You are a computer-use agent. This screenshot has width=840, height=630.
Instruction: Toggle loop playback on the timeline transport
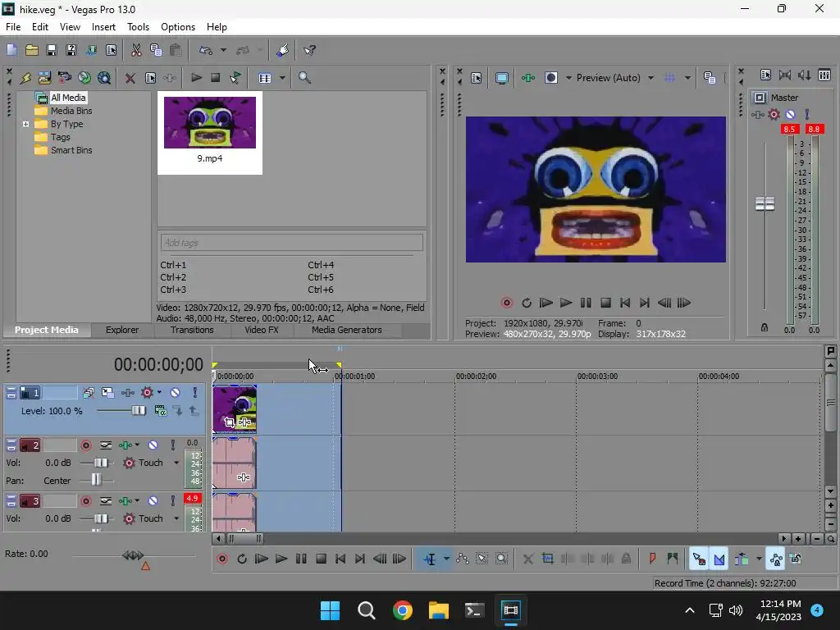(x=242, y=559)
